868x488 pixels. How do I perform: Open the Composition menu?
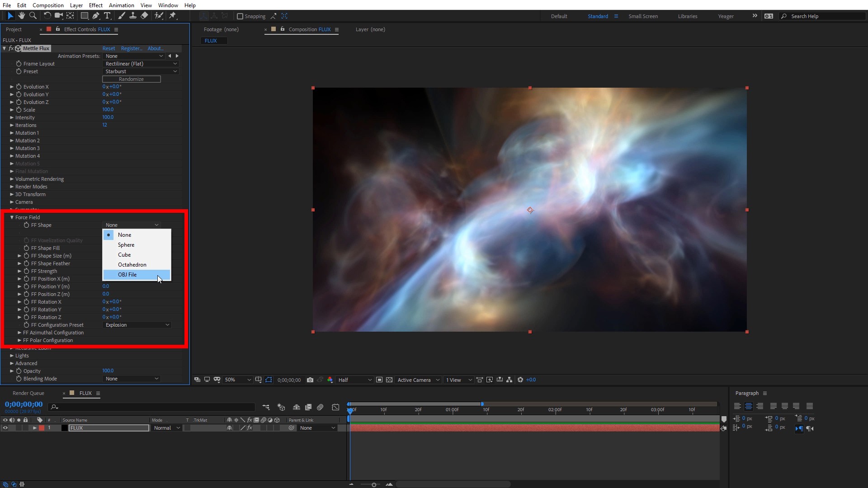(48, 5)
